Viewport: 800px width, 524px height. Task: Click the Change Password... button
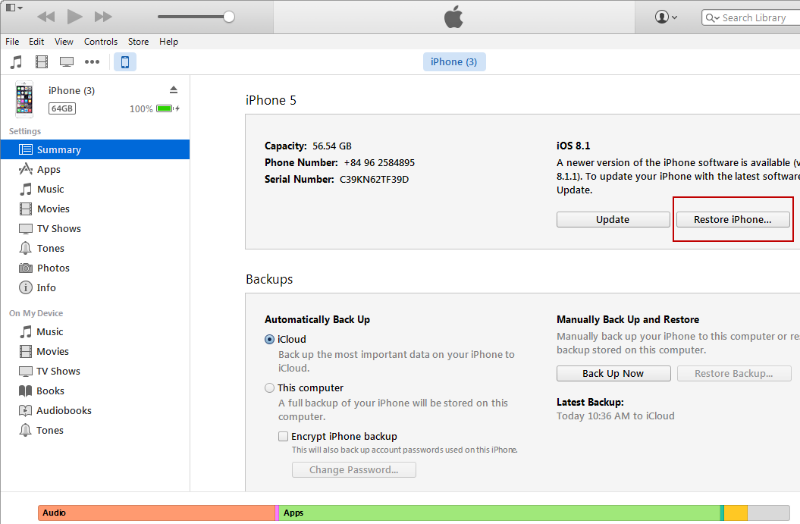coord(354,470)
